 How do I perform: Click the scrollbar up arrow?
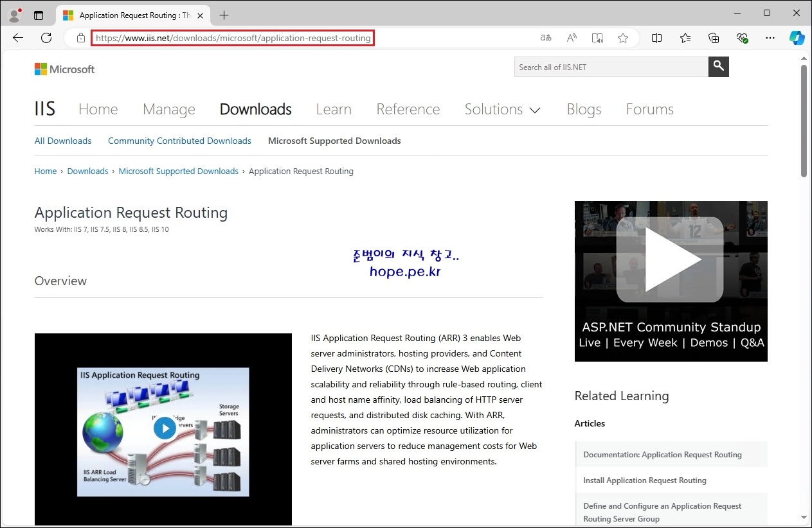coord(804,58)
